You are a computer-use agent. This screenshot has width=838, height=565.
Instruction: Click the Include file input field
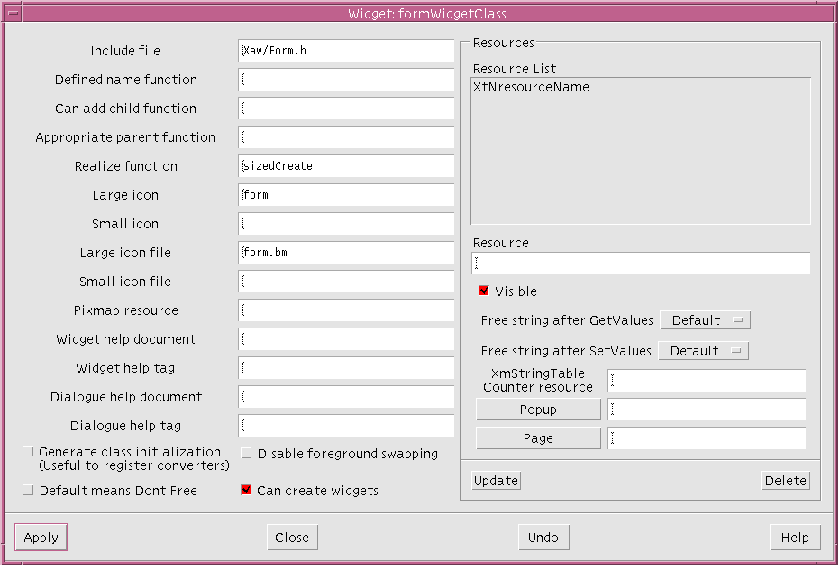[346, 50]
